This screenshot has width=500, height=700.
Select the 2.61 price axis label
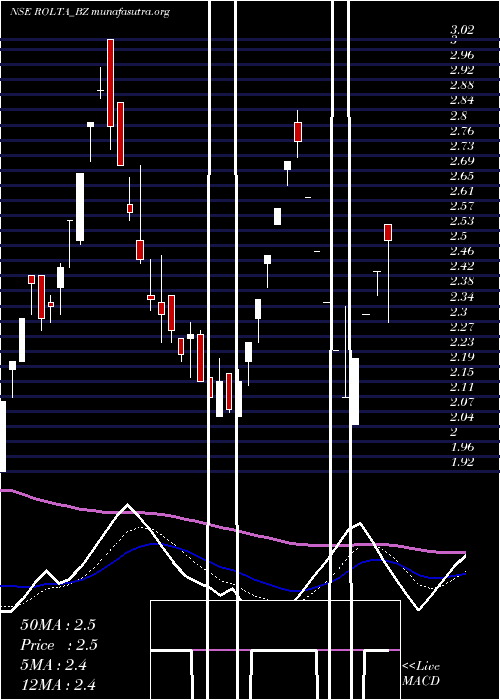click(x=462, y=191)
